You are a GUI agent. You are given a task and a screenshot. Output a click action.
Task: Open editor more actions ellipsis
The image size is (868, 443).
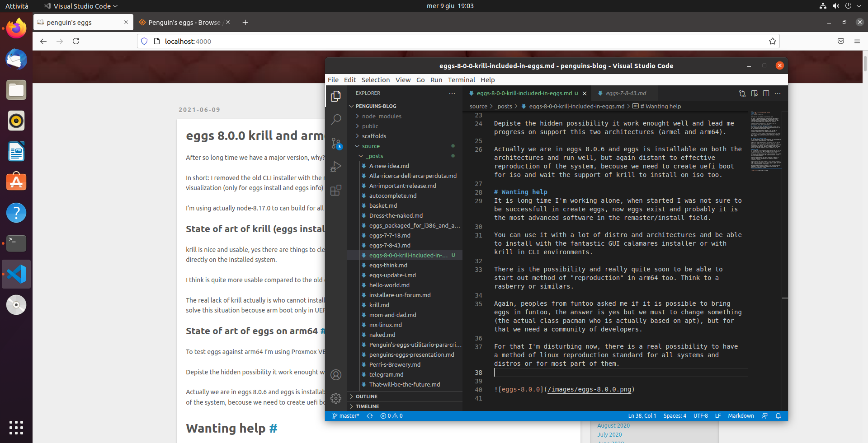pyautogui.click(x=778, y=93)
